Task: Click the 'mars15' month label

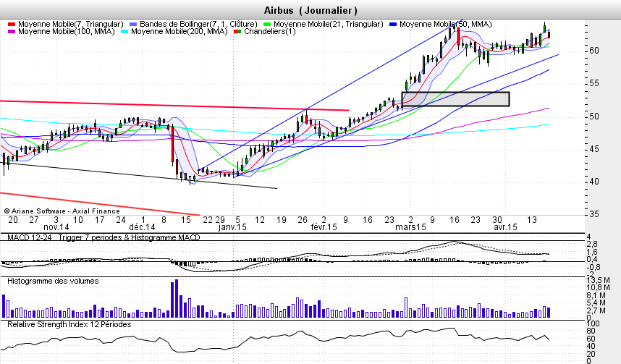Action: 410,227
